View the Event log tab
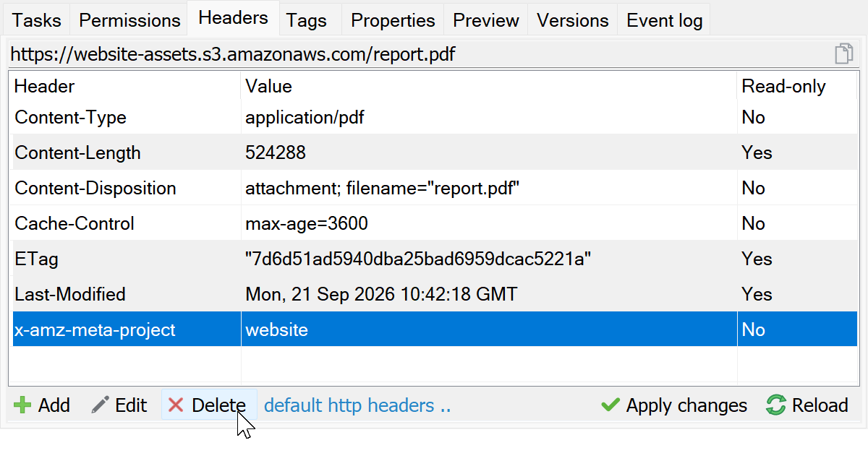This screenshot has width=868, height=461. tap(665, 20)
